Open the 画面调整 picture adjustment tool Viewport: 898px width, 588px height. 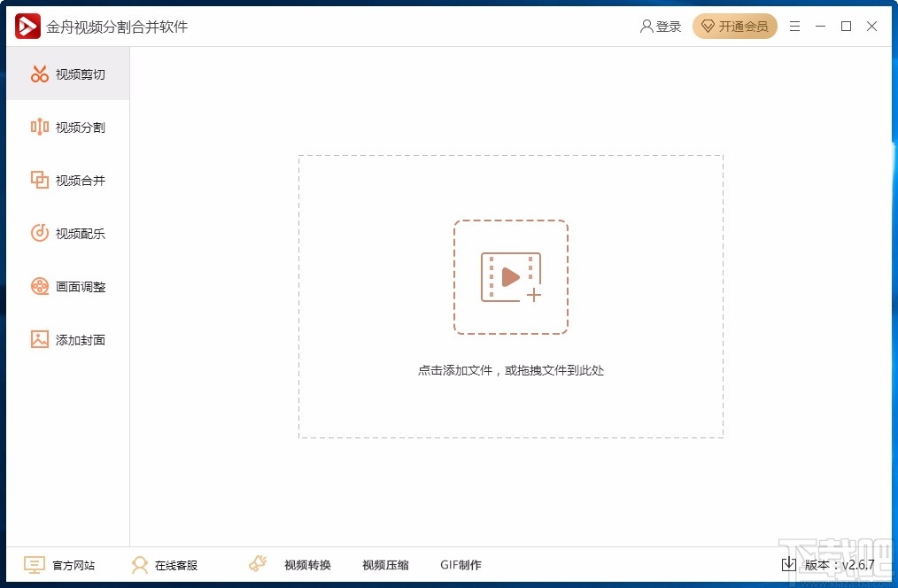pyautogui.click(x=66, y=286)
